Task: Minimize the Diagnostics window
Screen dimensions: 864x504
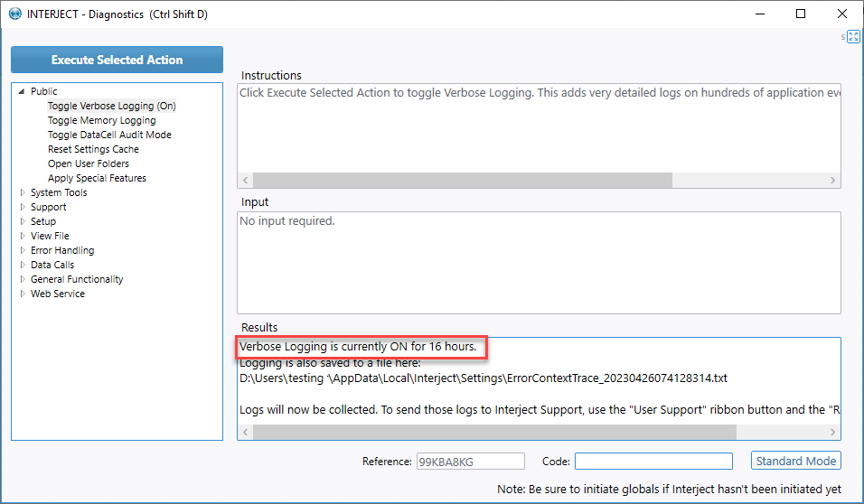Action: [x=760, y=14]
